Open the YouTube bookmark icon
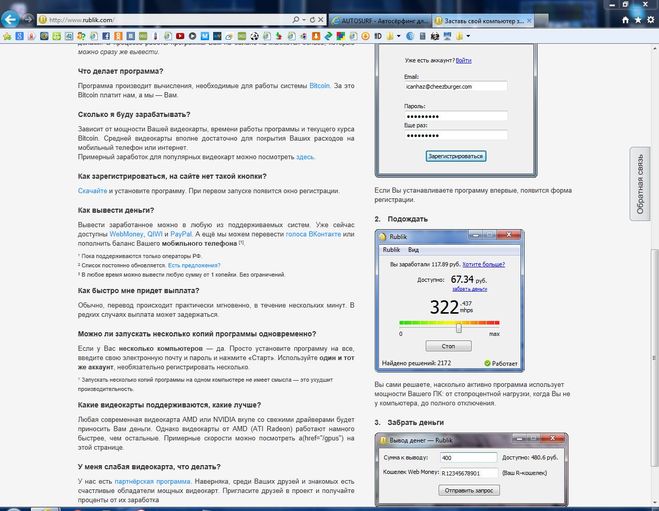 [x=180, y=36]
